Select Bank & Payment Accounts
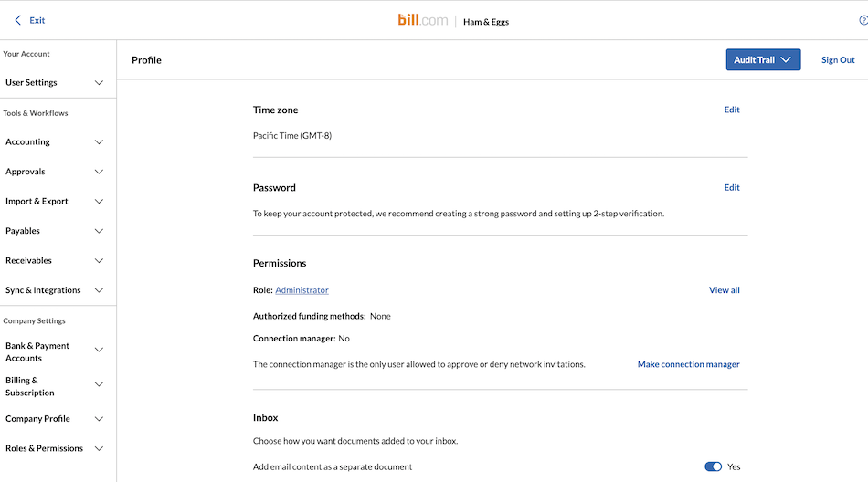Viewport: 868px width, 482px height. pos(37,352)
